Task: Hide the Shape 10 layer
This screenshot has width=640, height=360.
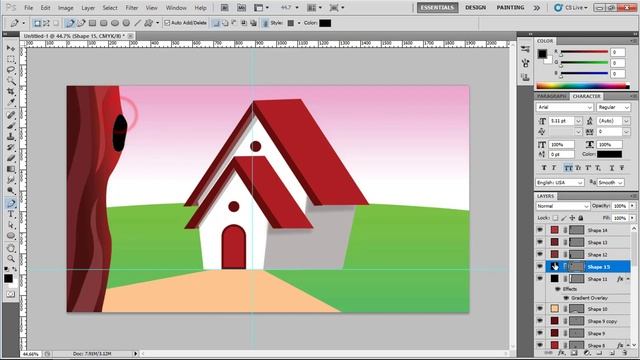Action: pyautogui.click(x=540, y=309)
